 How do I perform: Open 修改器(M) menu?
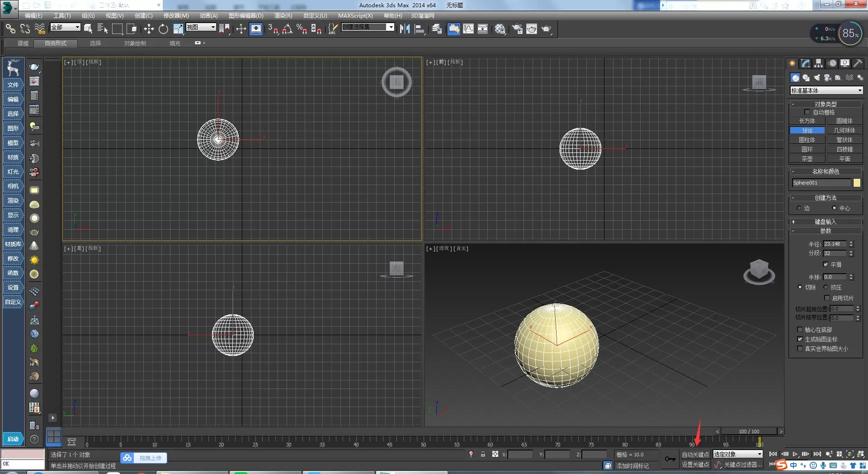[176, 15]
